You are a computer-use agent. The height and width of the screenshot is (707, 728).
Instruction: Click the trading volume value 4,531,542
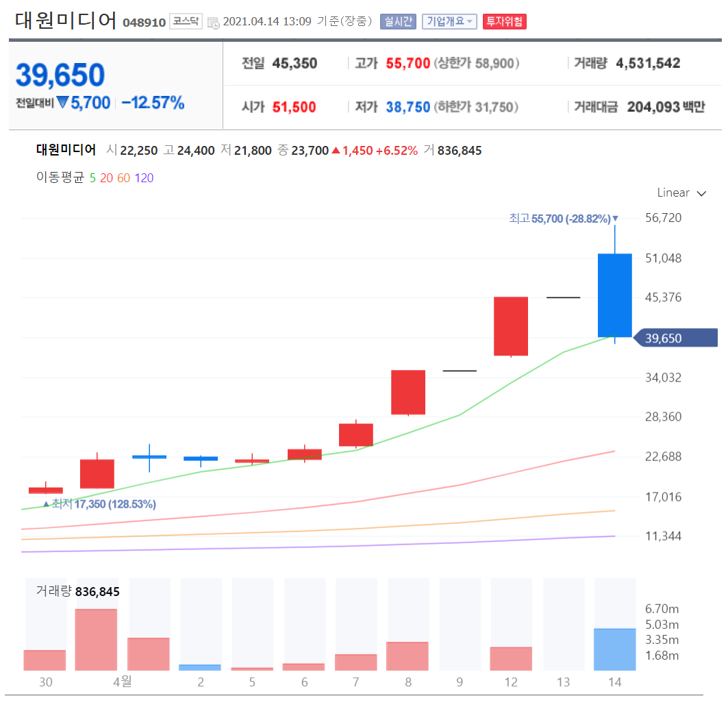[648, 63]
